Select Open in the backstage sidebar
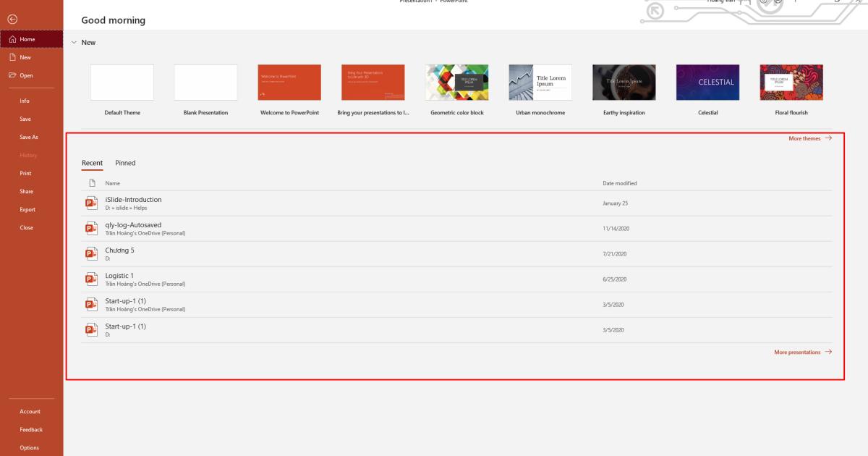The image size is (868, 456). point(32,75)
